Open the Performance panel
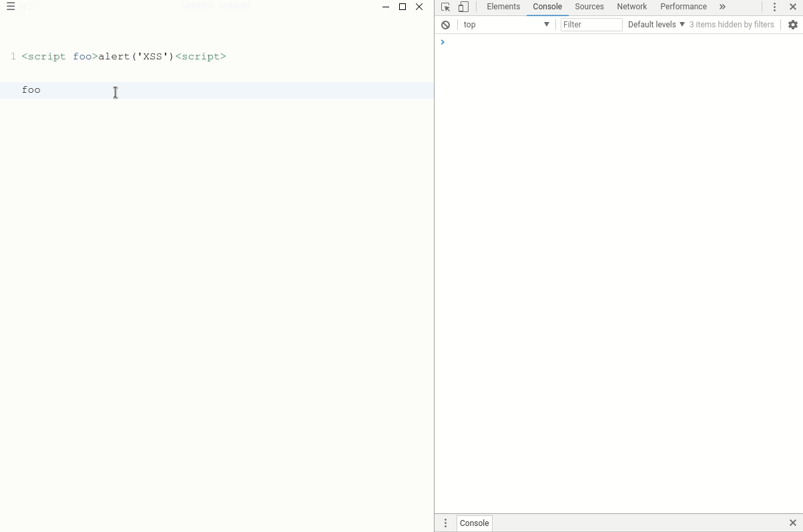803x532 pixels. coord(684,7)
